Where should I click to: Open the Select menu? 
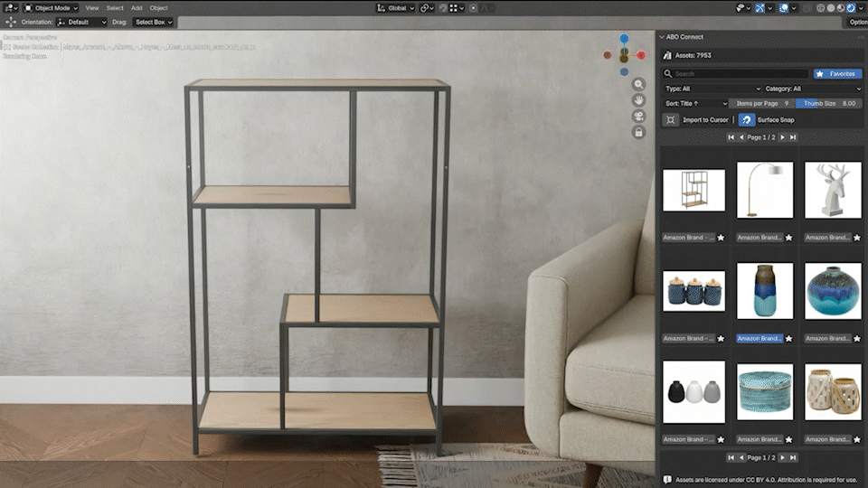point(115,8)
